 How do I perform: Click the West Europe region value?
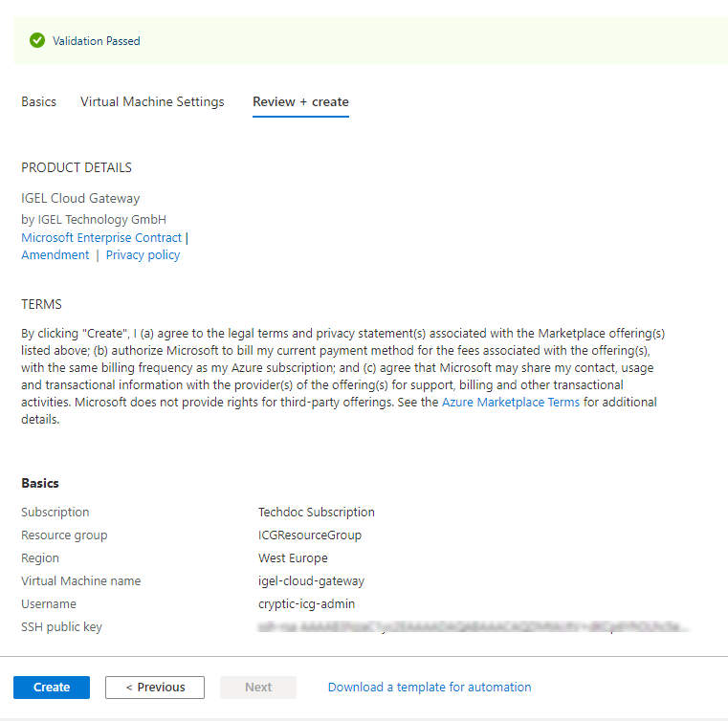(293, 557)
